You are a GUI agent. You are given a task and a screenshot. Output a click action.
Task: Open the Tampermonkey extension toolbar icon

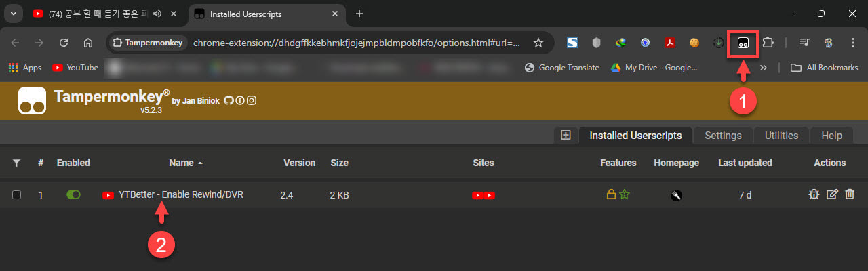click(x=743, y=43)
